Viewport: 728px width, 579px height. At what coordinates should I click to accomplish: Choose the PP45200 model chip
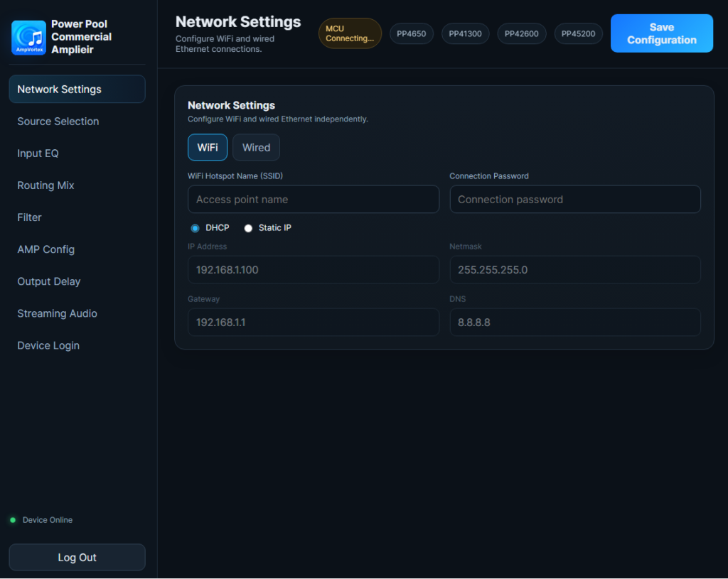click(x=578, y=34)
